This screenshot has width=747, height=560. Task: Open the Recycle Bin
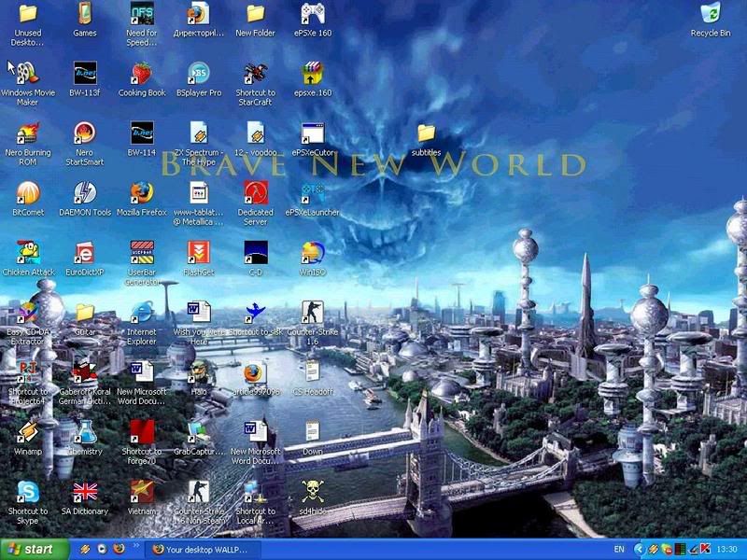711,13
